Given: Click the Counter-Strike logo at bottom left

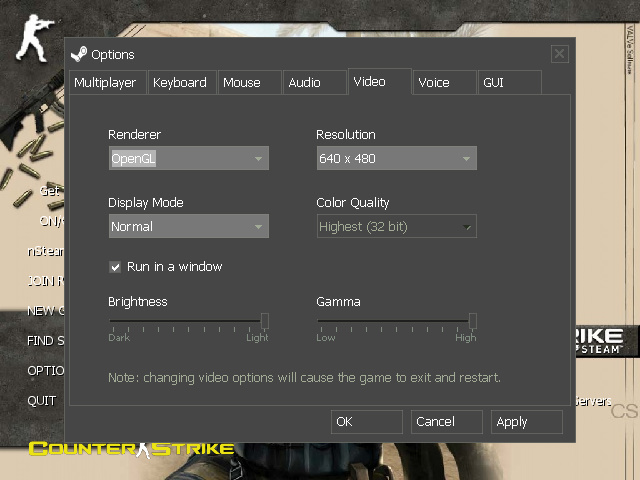Looking at the screenshot, I should click(131, 449).
